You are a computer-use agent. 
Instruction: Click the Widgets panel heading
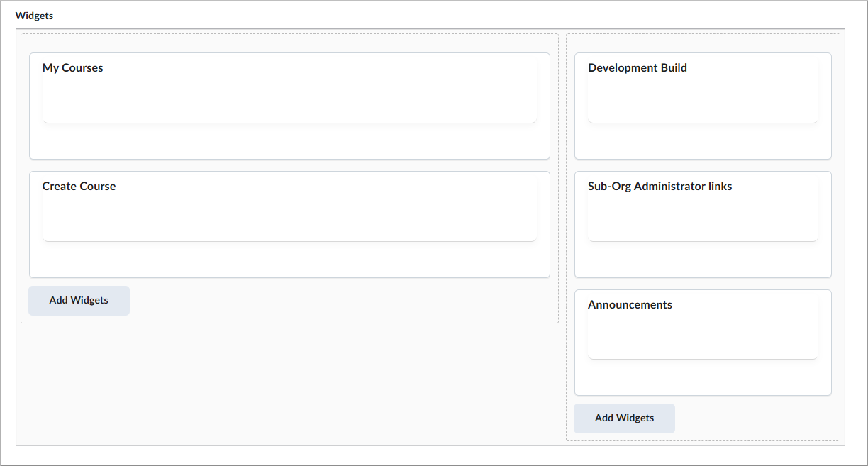34,15
